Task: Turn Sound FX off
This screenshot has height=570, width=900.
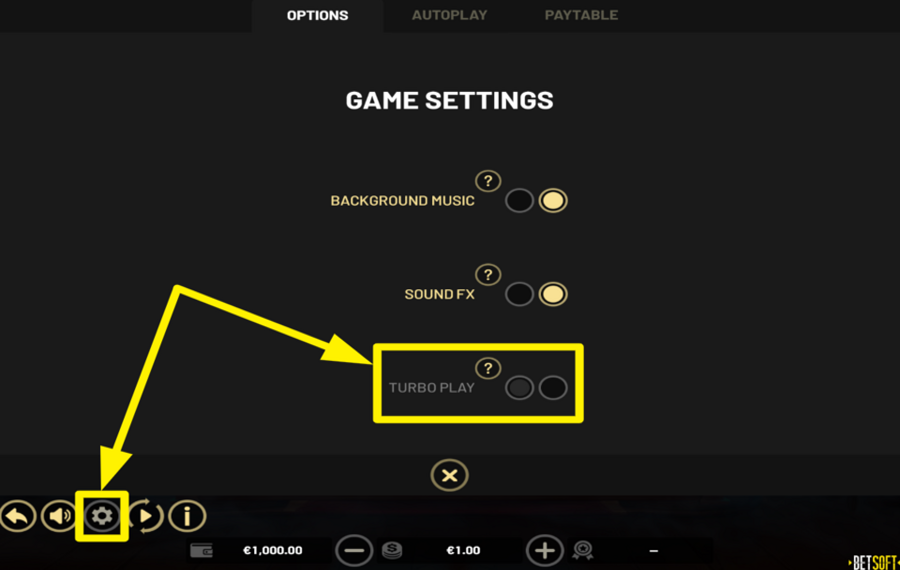Action: click(x=519, y=294)
